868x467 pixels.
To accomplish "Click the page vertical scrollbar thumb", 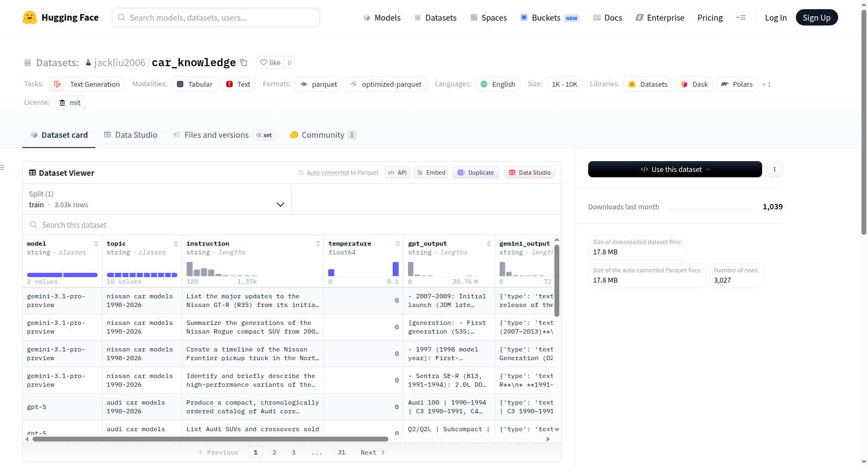I will pos(864,122).
